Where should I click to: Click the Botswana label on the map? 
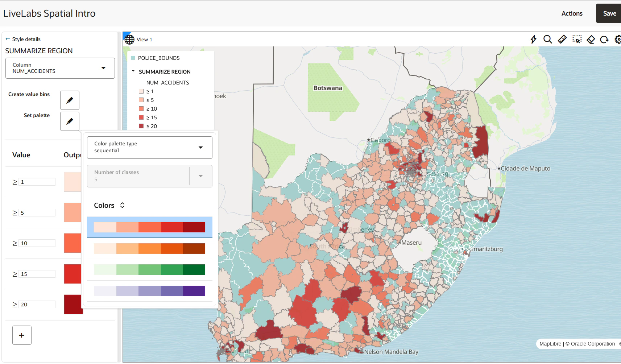click(x=328, y=88)
